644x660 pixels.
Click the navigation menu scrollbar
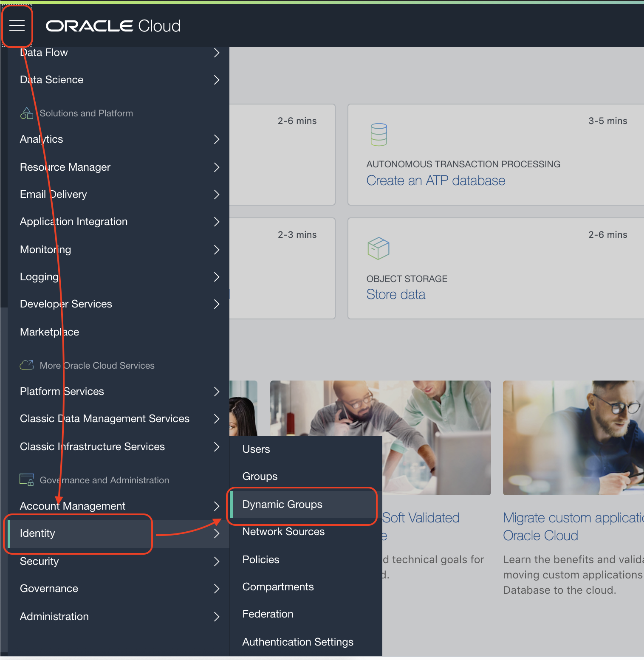point(4,480)
